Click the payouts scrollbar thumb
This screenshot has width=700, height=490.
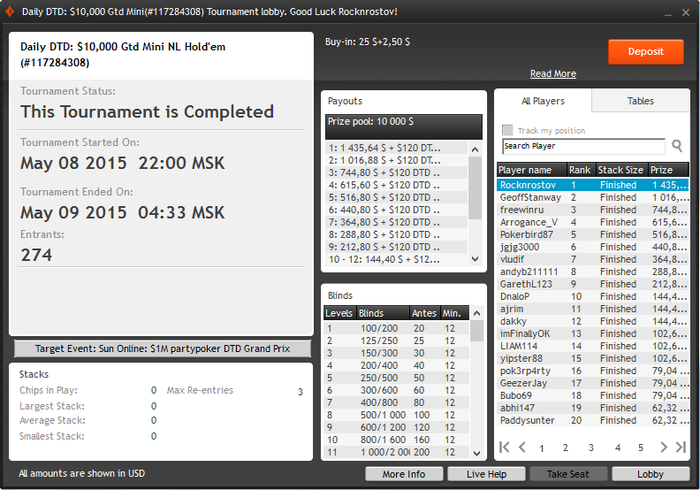click(x=475, y=187)
